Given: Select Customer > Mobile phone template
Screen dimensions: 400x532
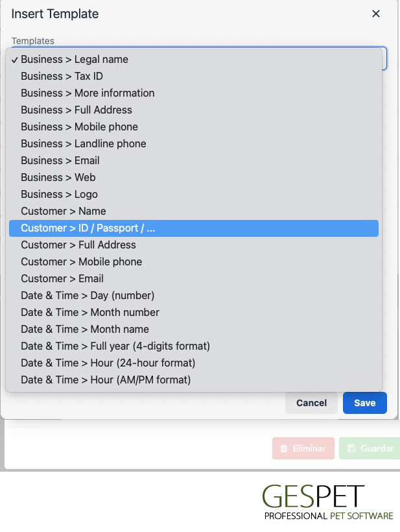Looking at the screenshot, I should (x=194, y=262).
